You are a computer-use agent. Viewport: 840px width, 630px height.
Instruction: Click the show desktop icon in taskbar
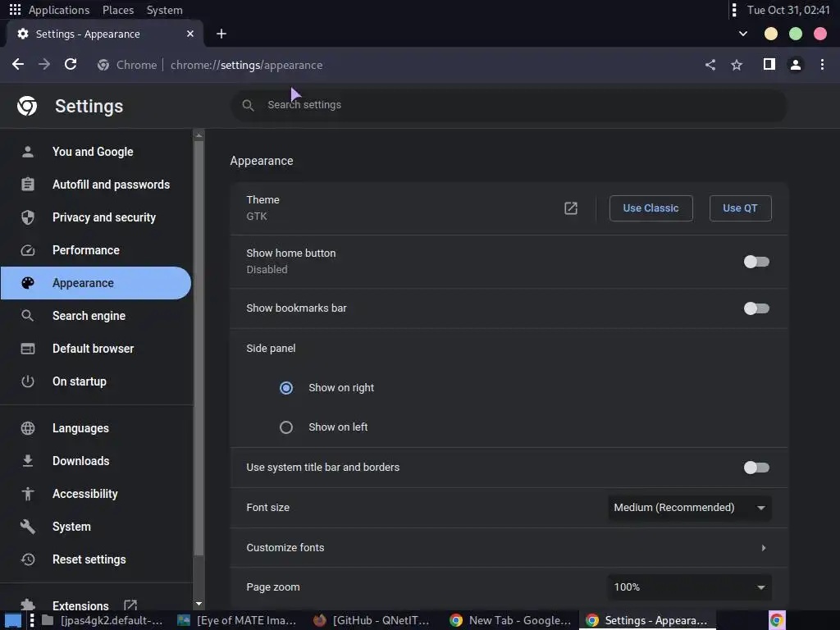pos(13,621)
